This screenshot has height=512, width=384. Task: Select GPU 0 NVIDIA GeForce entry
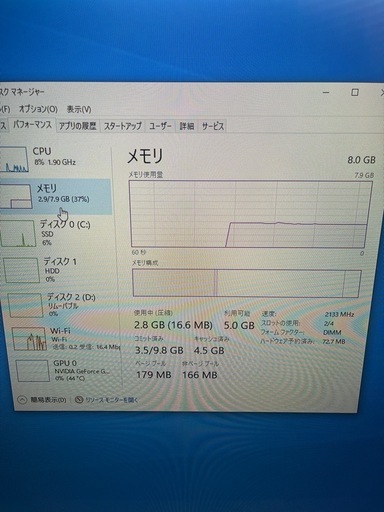68,370
